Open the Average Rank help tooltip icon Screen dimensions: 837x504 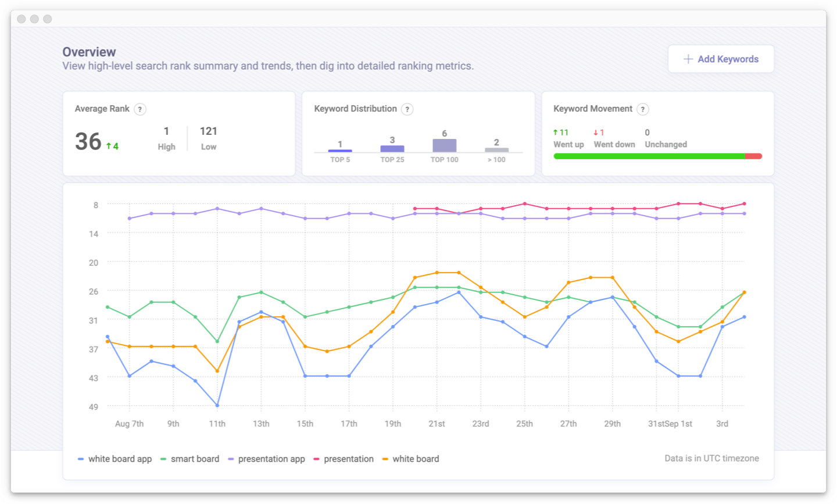point(140,109)
